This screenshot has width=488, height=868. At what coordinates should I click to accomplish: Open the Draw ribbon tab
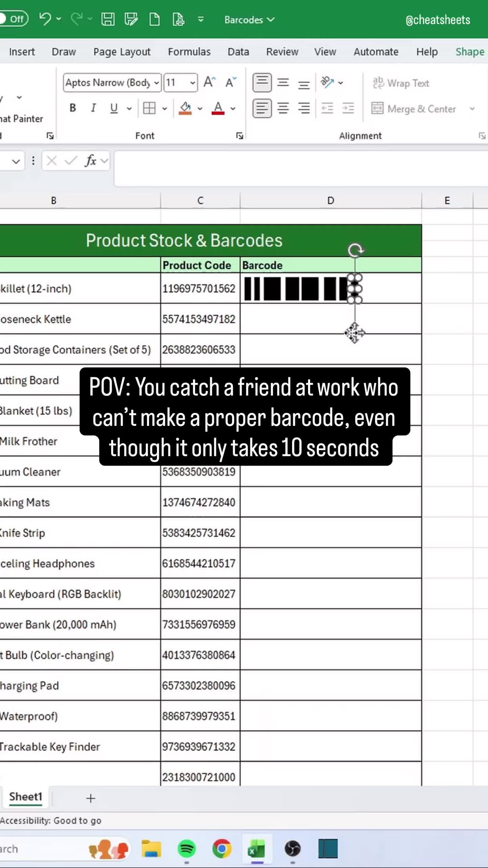pyautogui.click(x=64, y=52)
